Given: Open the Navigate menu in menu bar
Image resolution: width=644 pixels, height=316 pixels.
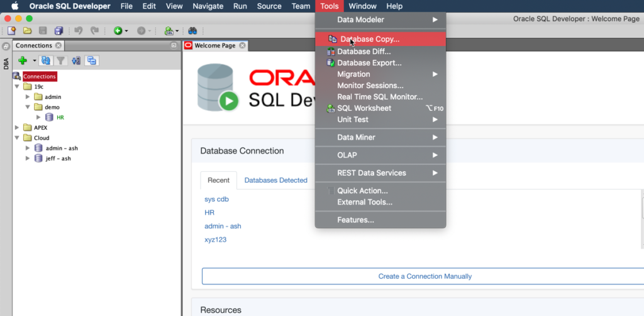Looking at the screenshot, I should point(208,6).
